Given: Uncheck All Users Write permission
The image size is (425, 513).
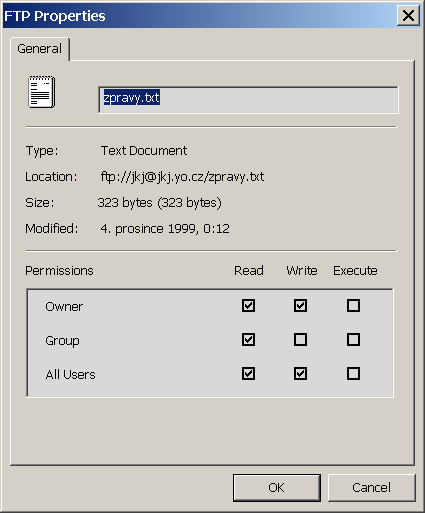Looking at the screenshot, I should [300, 374].
